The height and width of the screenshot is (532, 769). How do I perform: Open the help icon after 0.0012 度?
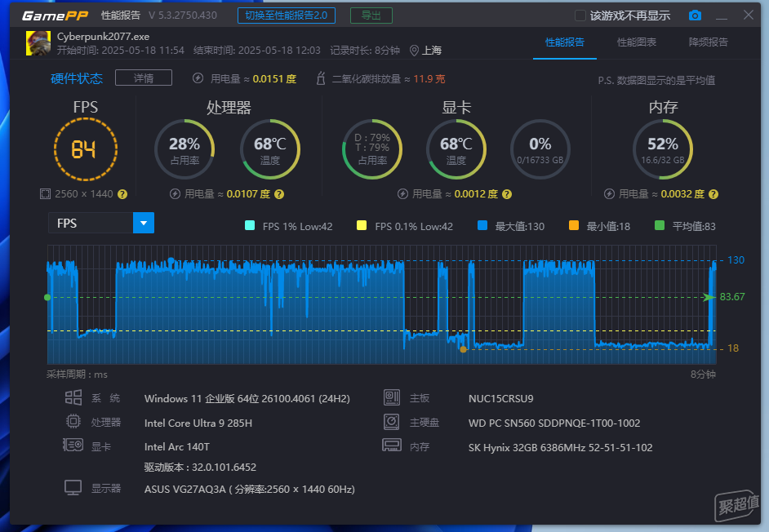507,194
